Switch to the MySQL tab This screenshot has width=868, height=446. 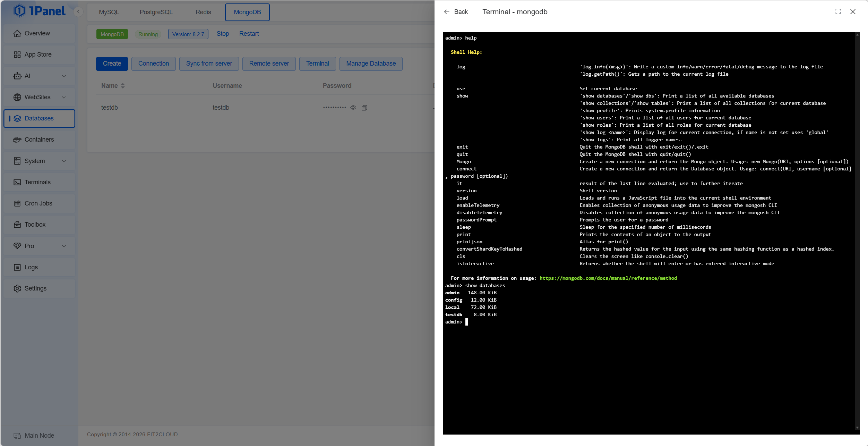coord(109,12)
